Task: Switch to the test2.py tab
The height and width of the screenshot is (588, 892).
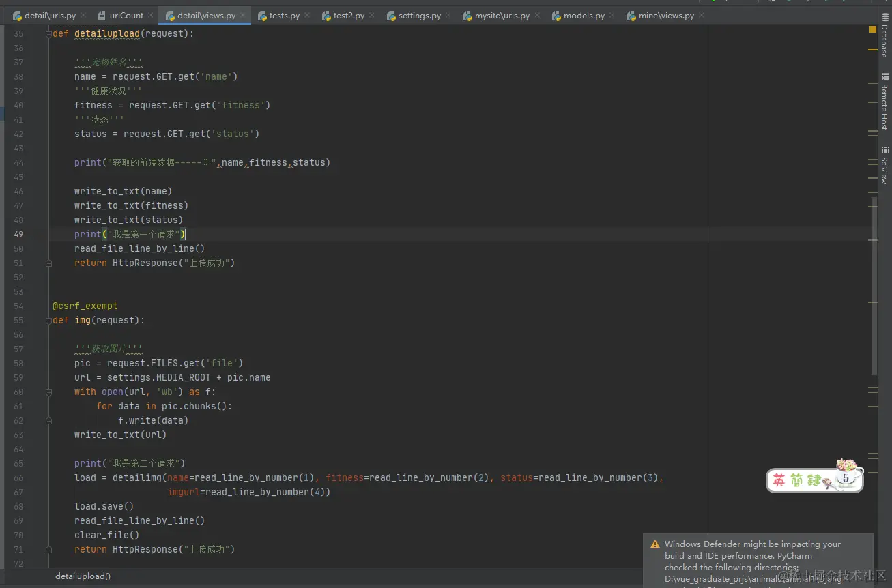Action: click(349, 16)
